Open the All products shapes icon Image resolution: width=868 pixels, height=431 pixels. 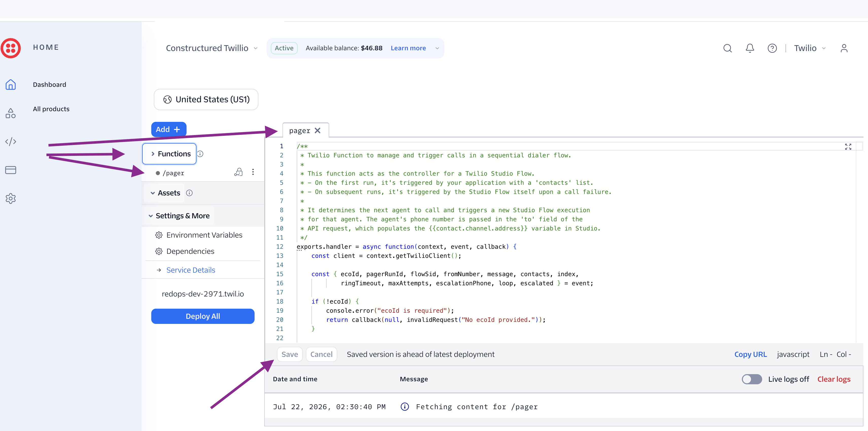click(x=11, y=113)
